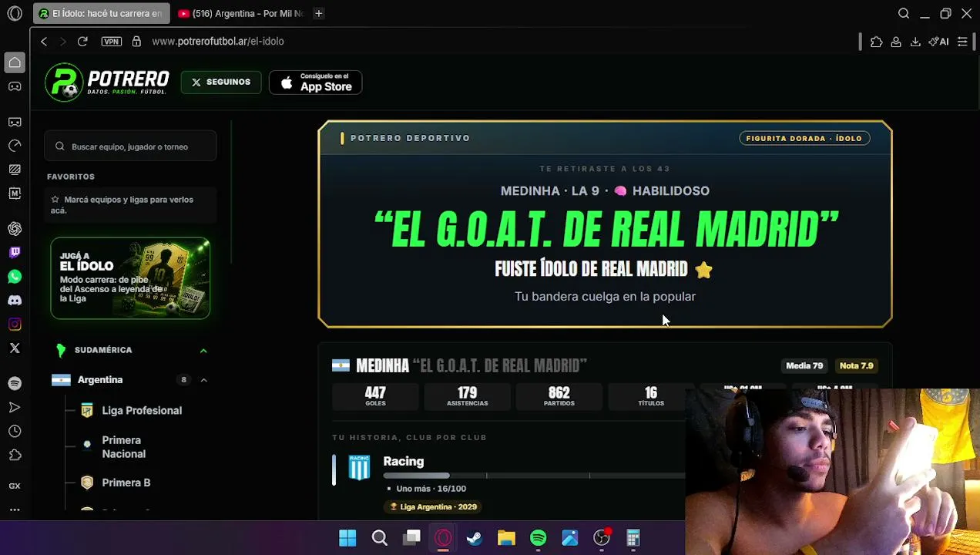Switch to the El Ídolo tab
Viewport: 980px width, 555px height.
101,13
